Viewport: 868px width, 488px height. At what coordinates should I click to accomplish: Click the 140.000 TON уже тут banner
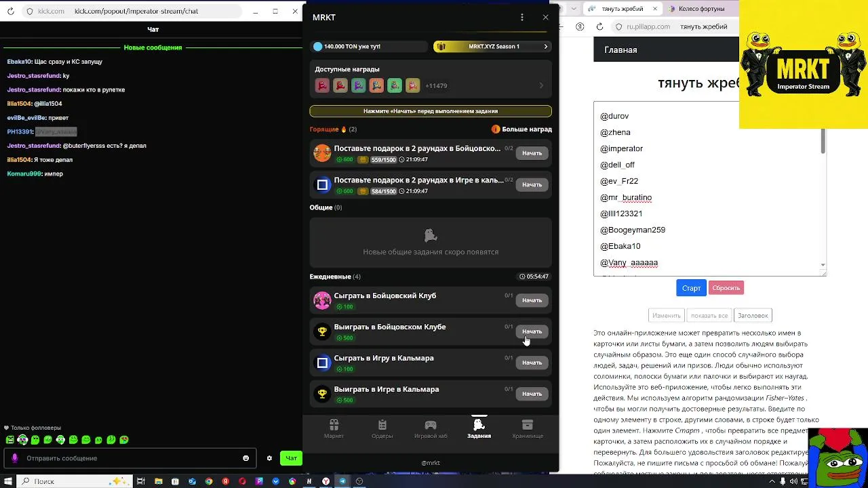click(369, 46)
